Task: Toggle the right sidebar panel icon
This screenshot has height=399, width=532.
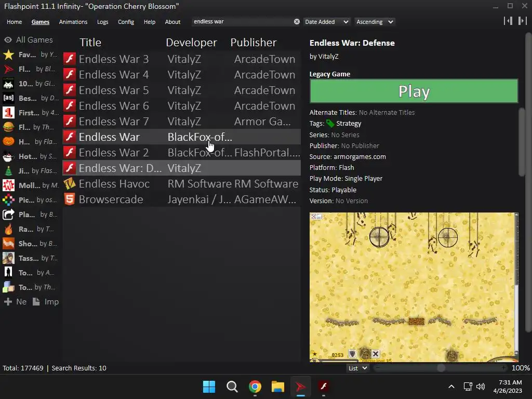Action: pyautogui.click(x=522, y=21)
